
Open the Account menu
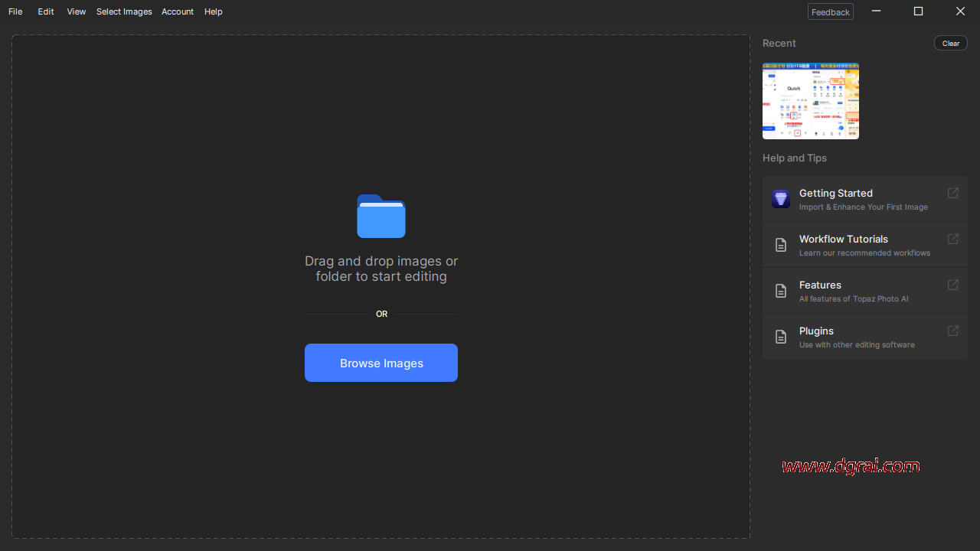coord(178,11)
